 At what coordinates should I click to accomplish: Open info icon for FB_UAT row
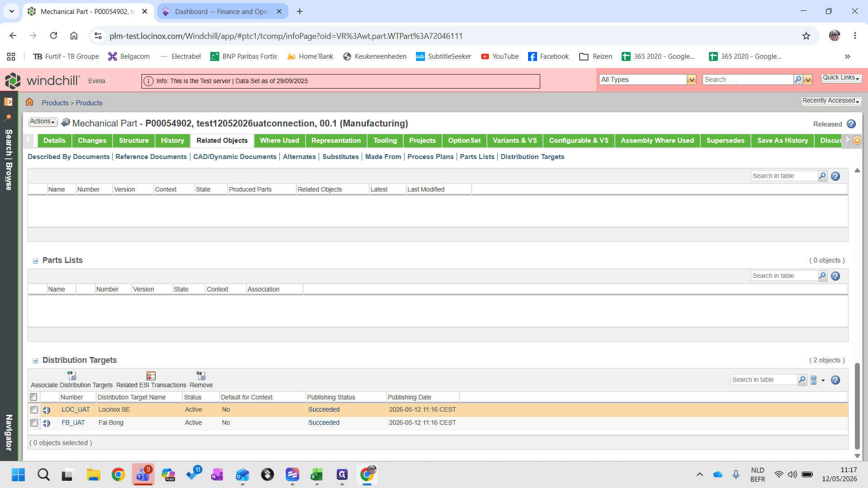point(47,423)
